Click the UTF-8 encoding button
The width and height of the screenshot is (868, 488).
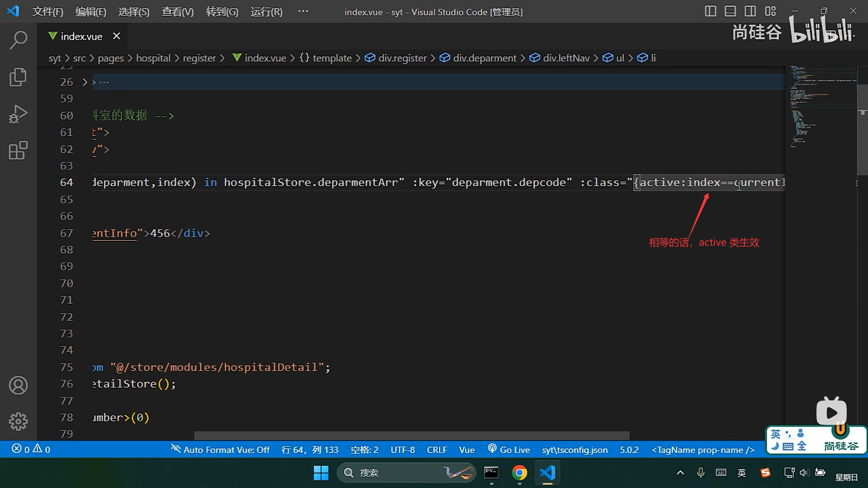point(402,450)
